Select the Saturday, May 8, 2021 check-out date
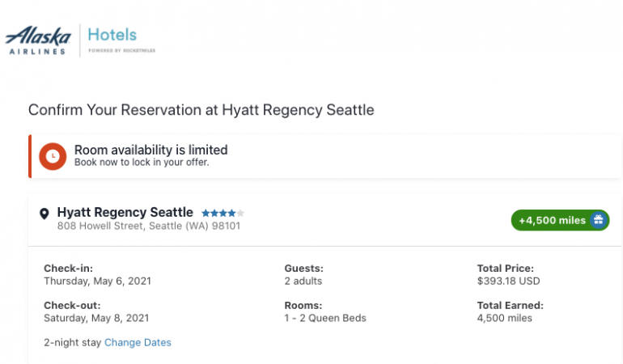 point(96,318)
